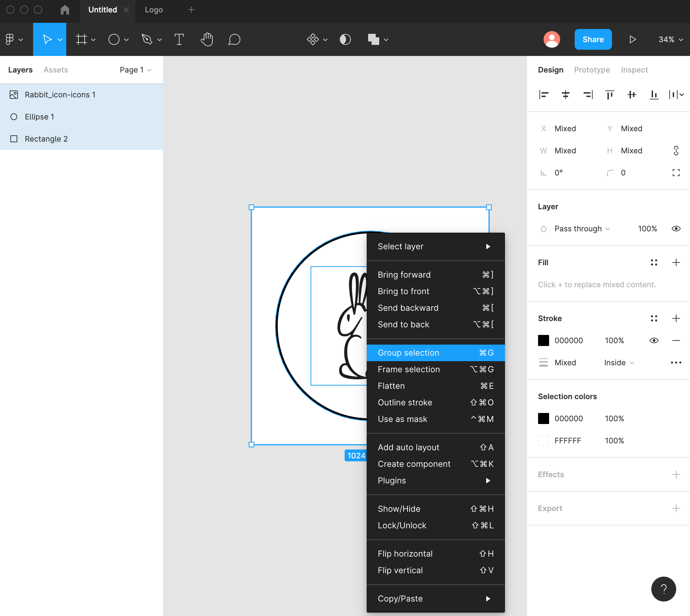
Task: Expand the 34% zoom dropdown
Action: coord(671,39)
